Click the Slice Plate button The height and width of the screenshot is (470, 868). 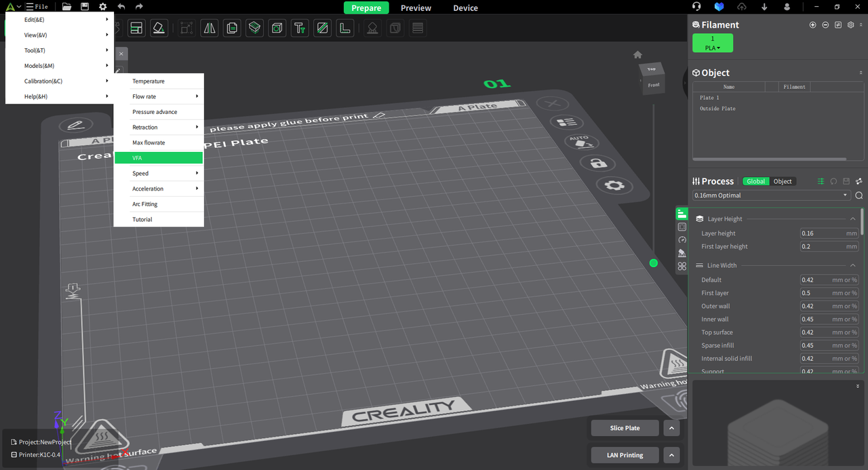coord(624,427)
